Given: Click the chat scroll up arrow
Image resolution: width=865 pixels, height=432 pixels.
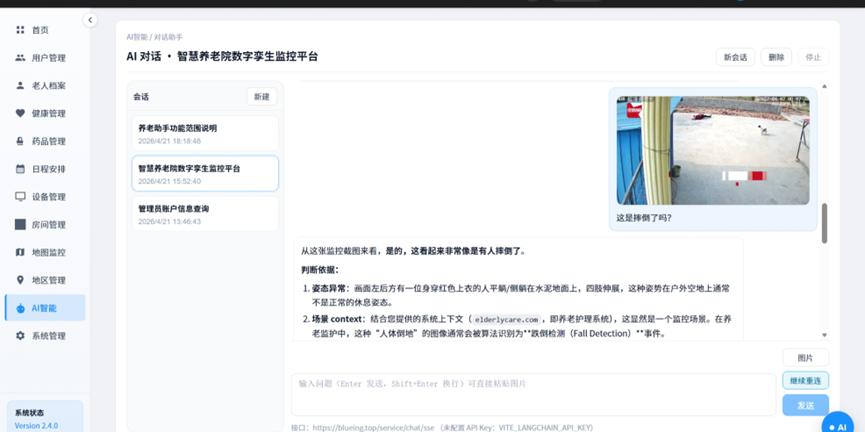Looking at the screenshot, I should pos(824,86).
